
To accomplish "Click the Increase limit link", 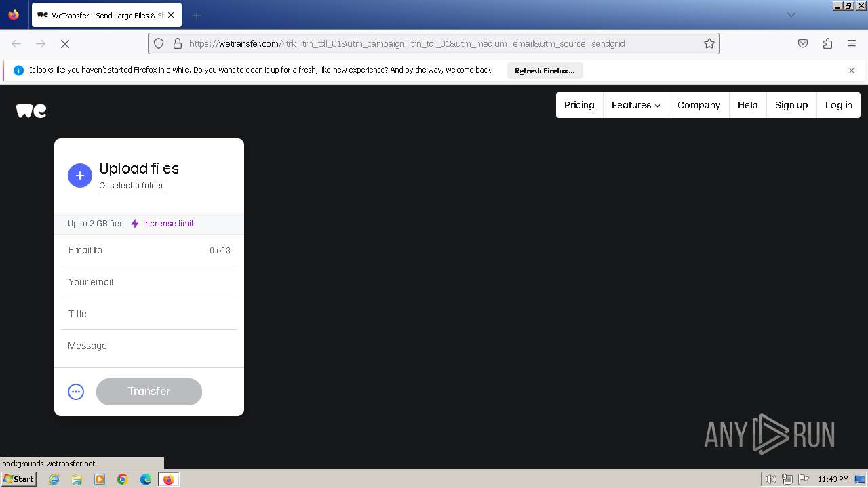I will click(x=169, y=224).
